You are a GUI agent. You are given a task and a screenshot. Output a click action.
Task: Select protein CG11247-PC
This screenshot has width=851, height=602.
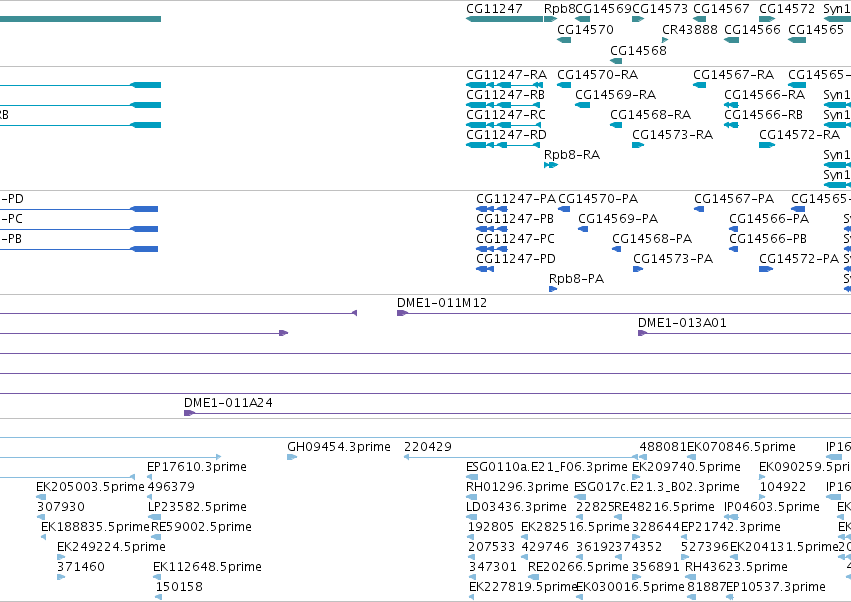click(x=516, y=239)
